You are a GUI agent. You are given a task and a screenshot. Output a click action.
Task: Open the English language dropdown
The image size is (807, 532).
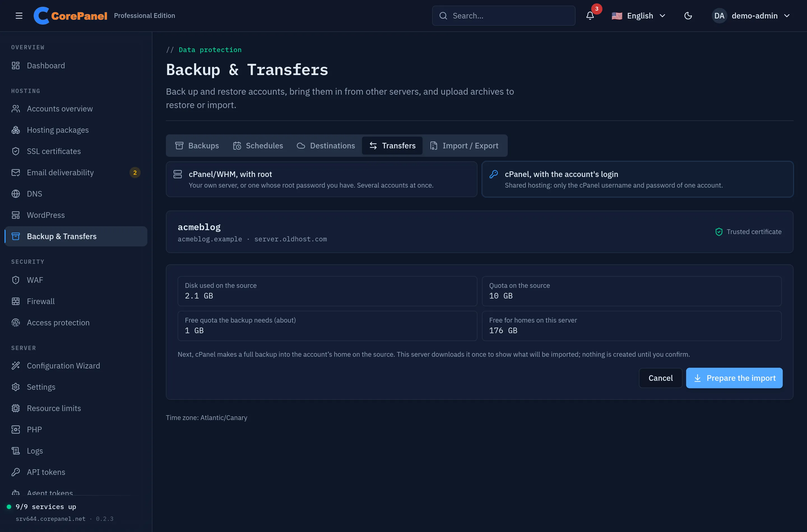pyautogui.click(x=638, y=16)
